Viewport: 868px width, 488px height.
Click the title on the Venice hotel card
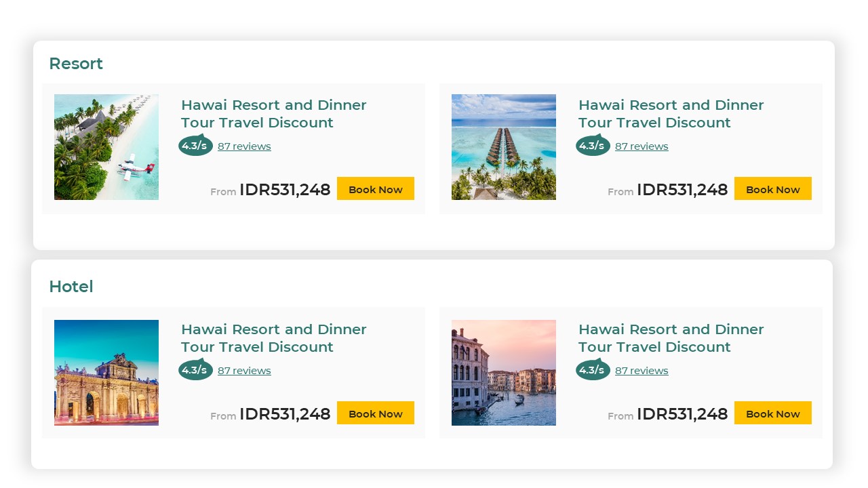(x=671, y=338)
